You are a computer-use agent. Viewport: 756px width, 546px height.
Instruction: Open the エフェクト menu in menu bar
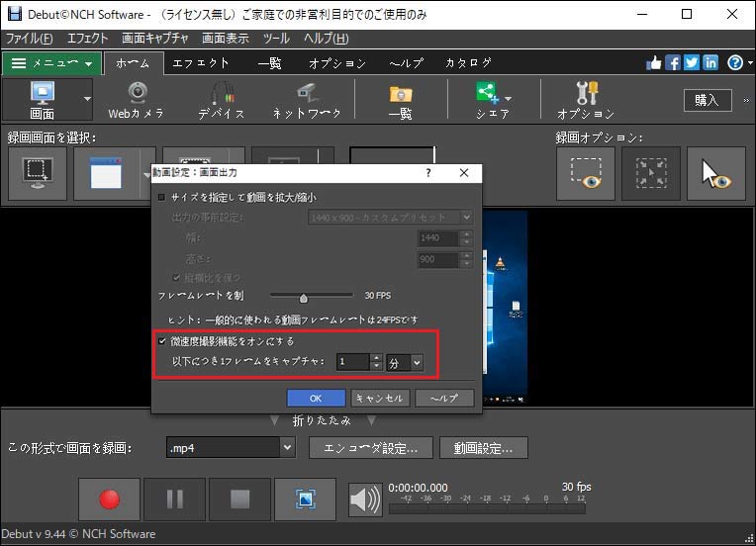(x=87, y=38)
